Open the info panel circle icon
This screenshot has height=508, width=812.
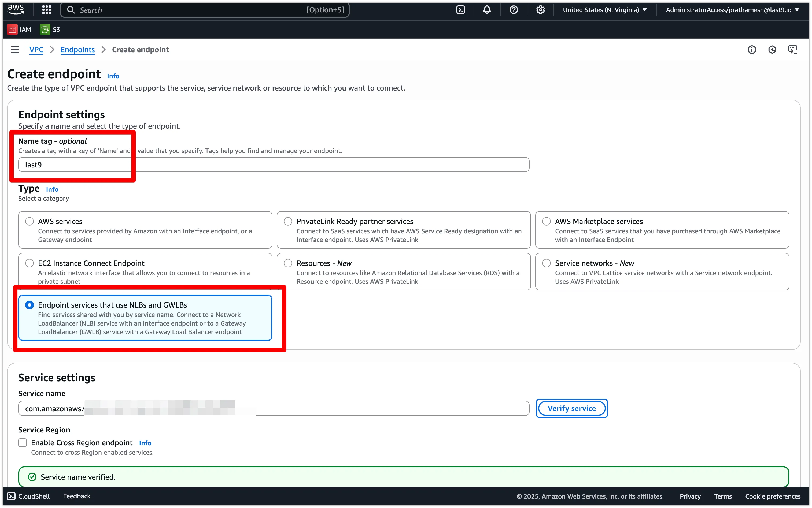point(751,50)
